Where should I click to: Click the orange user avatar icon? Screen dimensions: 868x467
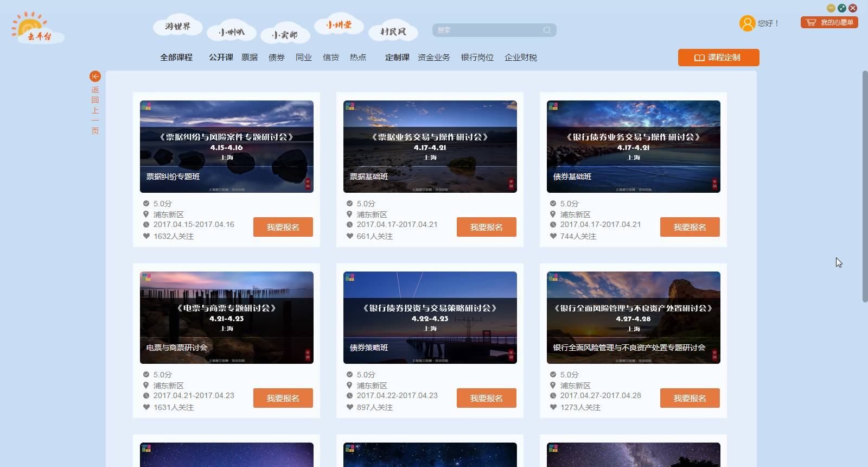[747, 23]
